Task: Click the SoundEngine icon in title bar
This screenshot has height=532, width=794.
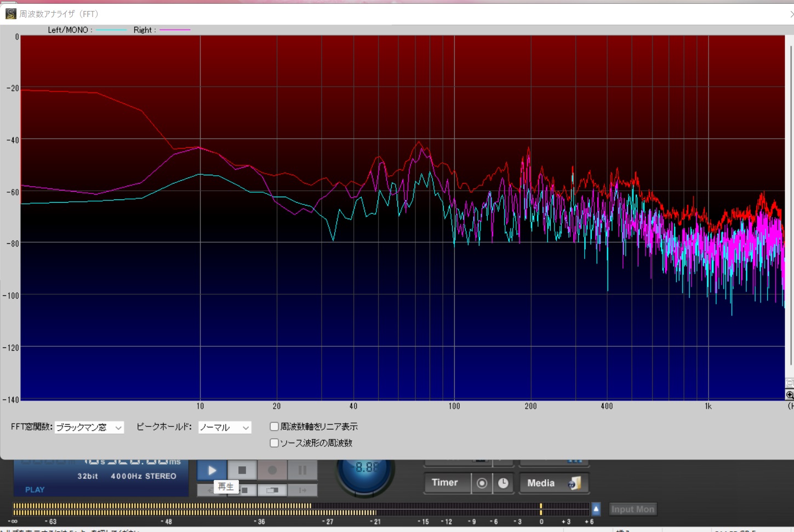Action: click(10, 14)
